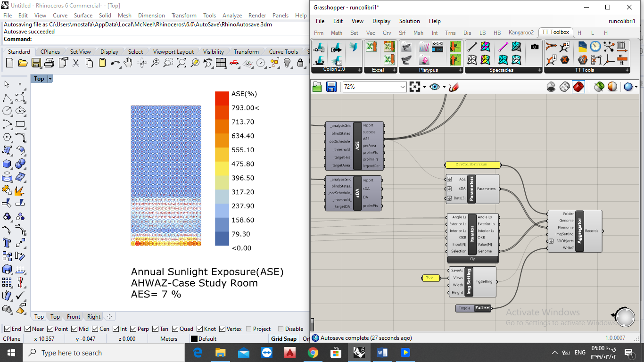Click the light bulb icon in Rhino toolbar

(x=287, y=63)
